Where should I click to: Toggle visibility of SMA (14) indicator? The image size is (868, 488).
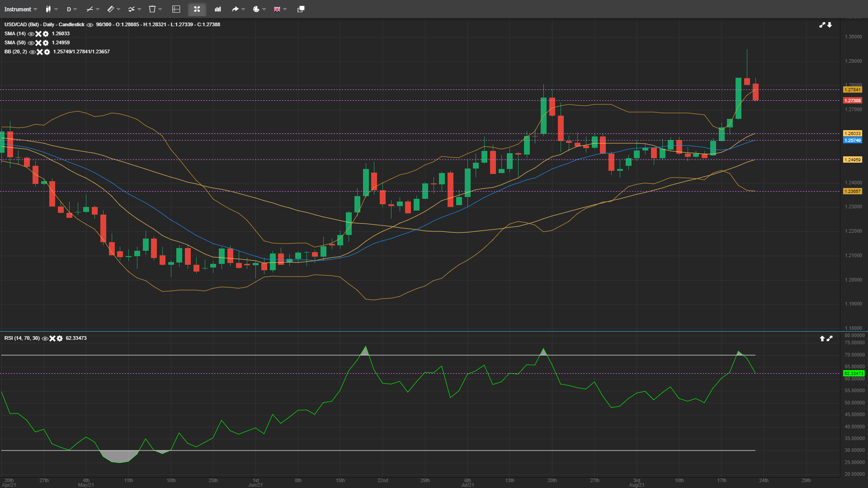click(31, 34)
